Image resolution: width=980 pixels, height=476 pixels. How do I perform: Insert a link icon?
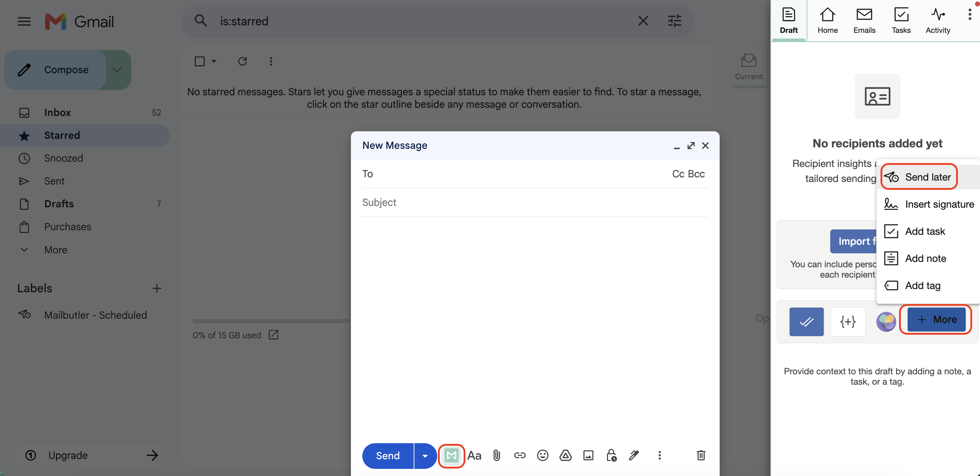click(520, 455)
